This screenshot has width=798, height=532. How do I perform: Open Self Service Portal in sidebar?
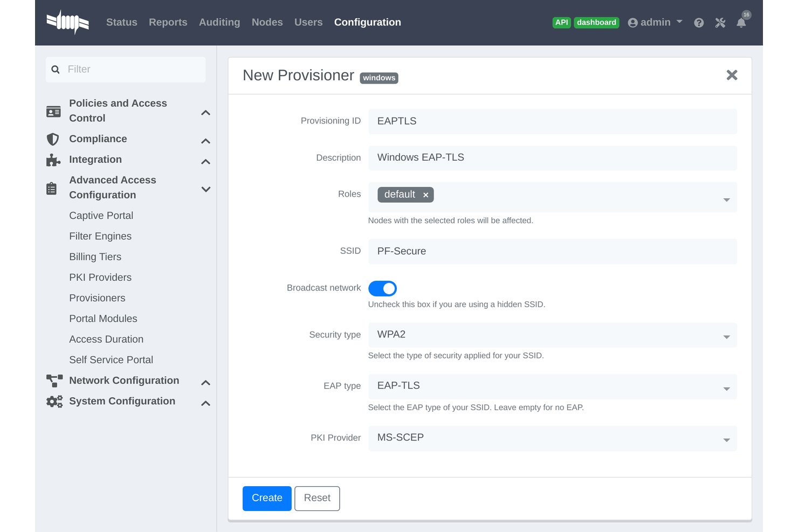pyautogui.click(x=111, y=360)
